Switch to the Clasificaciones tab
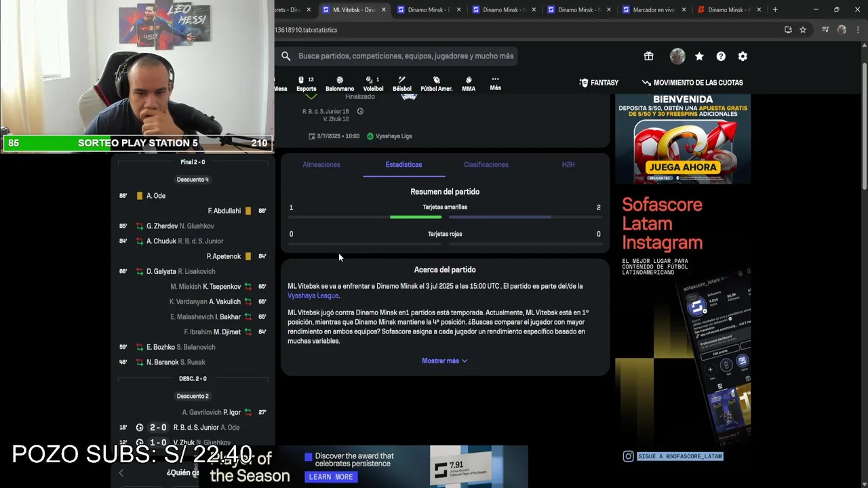 [486, 165]
